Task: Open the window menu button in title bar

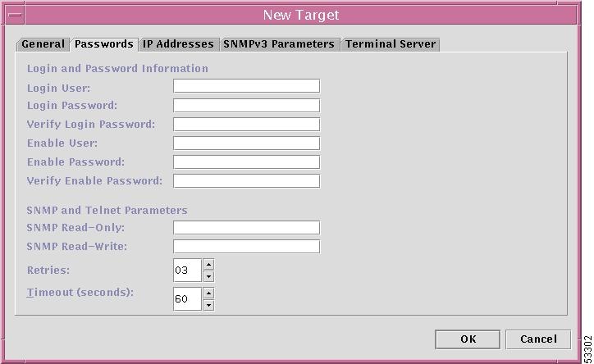Action: coord(15,15)
